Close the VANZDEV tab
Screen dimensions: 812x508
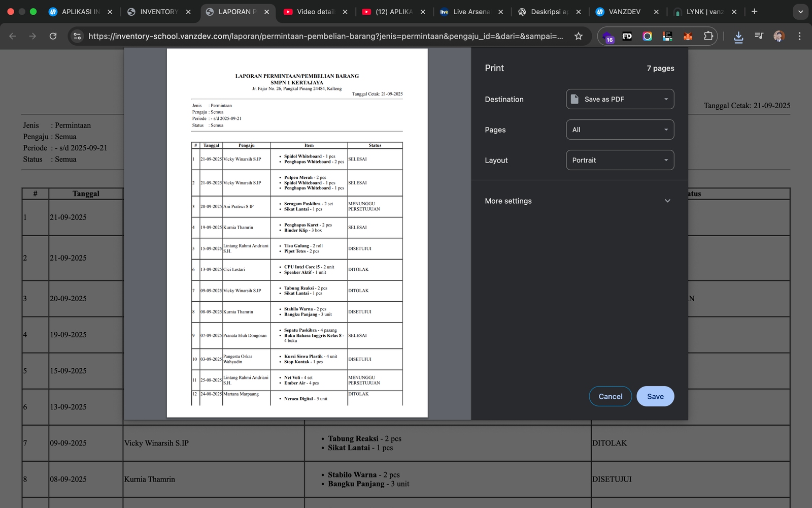click(x=656, y=12)
